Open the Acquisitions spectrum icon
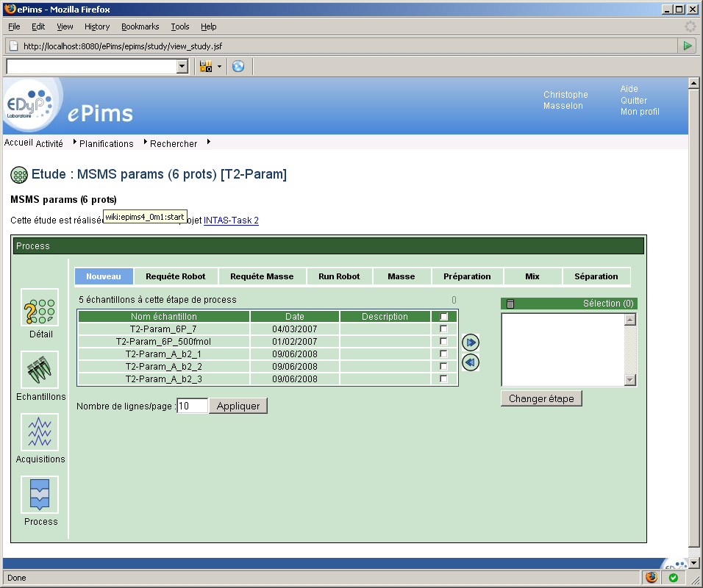The height and width of the screenshot is (588, 703). (x=40, y=431)
